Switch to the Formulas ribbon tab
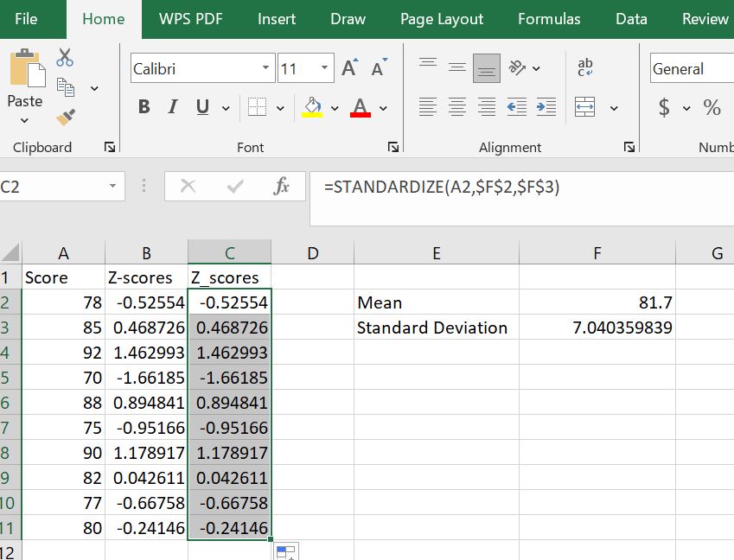734x560 pixels. coord(549,18)
